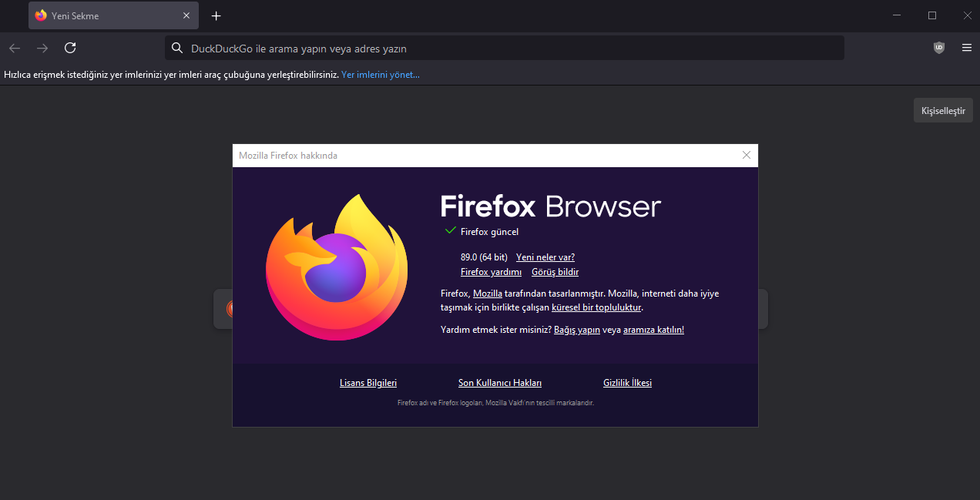Open the Yeni neler var? link
This screenshot has width=980, height=500.
click(x=545, y=257)
